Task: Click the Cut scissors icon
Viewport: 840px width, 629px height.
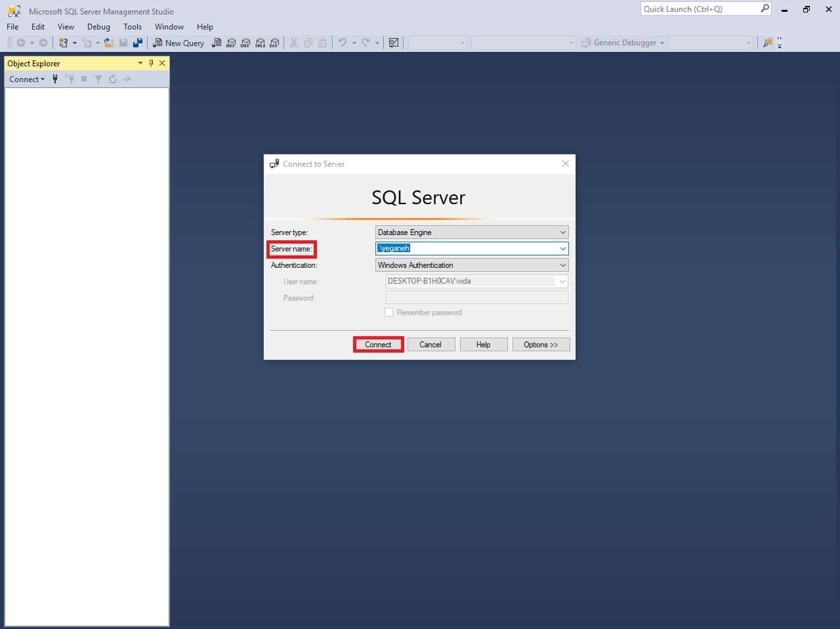Action: (293, 43)
